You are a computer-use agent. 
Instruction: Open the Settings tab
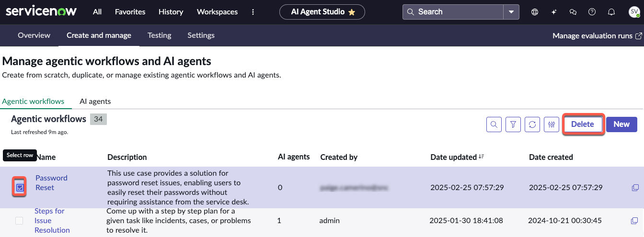pyautogui.click(x=201, y=35)
